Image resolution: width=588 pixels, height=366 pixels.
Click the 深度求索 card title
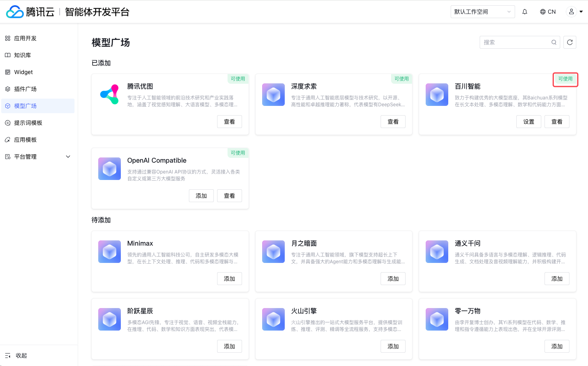(x=304, y=87)
